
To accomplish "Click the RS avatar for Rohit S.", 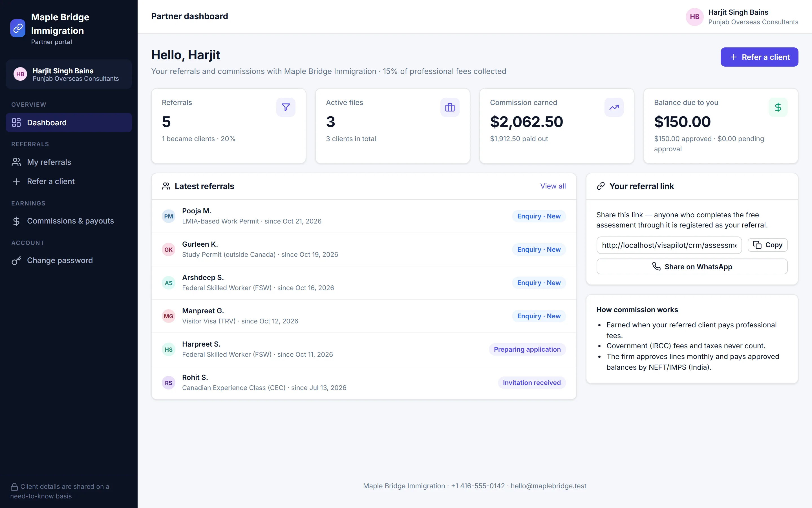I will 168,383.
